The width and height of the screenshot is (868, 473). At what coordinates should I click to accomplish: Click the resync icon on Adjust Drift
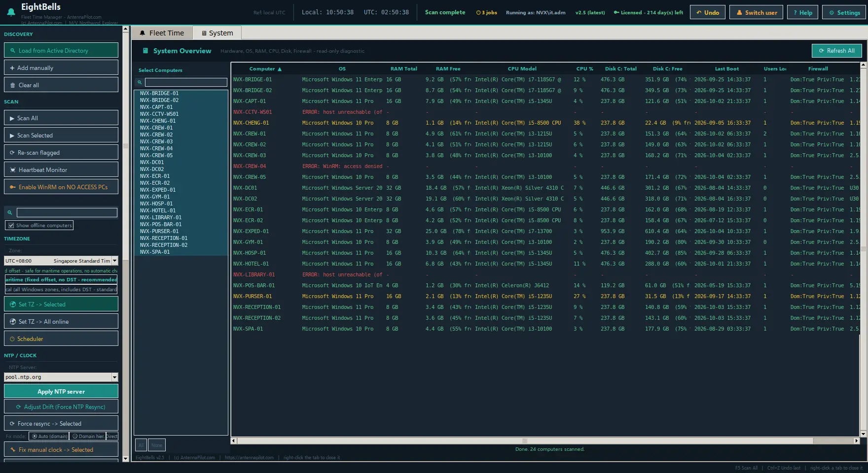pyautogui.click(x=19, y=407)
